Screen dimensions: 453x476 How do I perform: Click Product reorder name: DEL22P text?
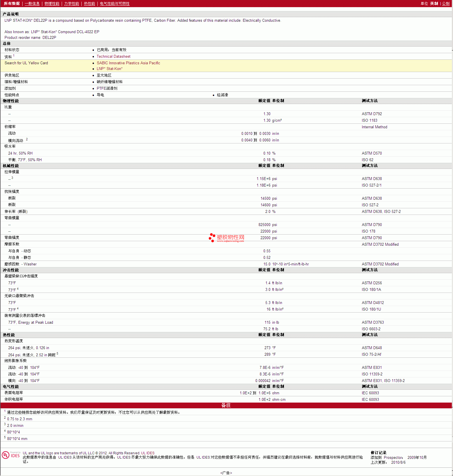(x=30, y=38)
